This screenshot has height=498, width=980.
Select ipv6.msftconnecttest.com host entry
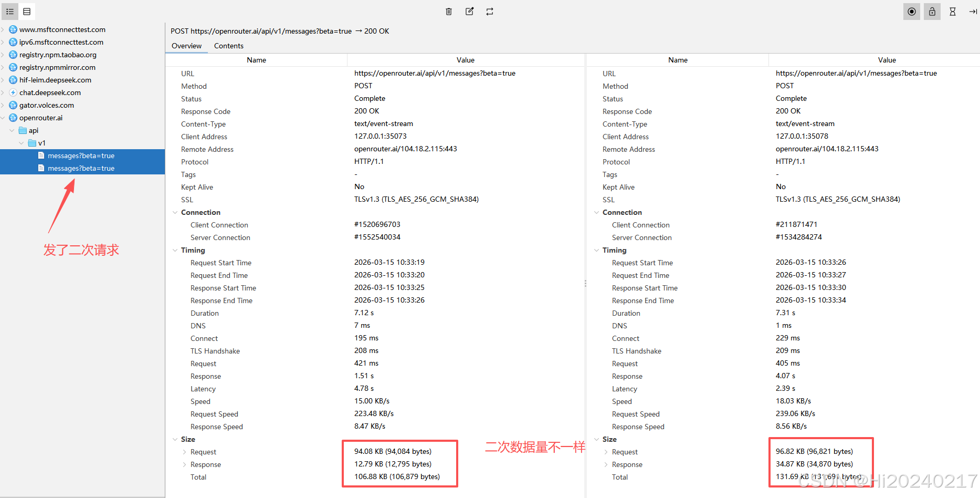[61, 42]
